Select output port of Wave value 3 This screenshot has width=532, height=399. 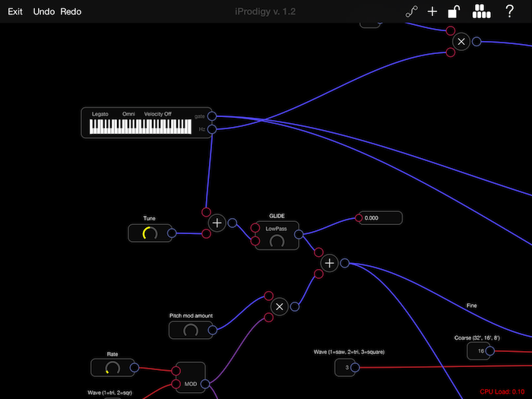[x=355, y=367]
